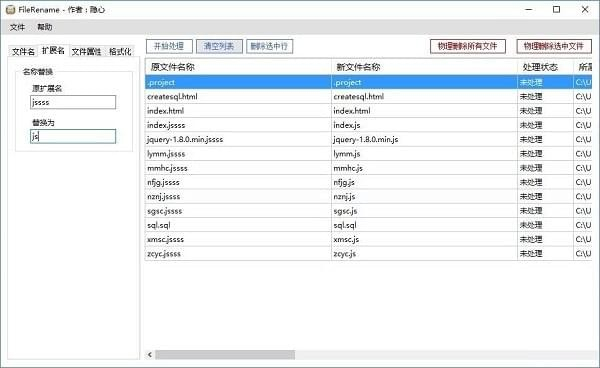600x368 pixels.
Task: Click the 删除选中行 button
Action: [269, 46]
